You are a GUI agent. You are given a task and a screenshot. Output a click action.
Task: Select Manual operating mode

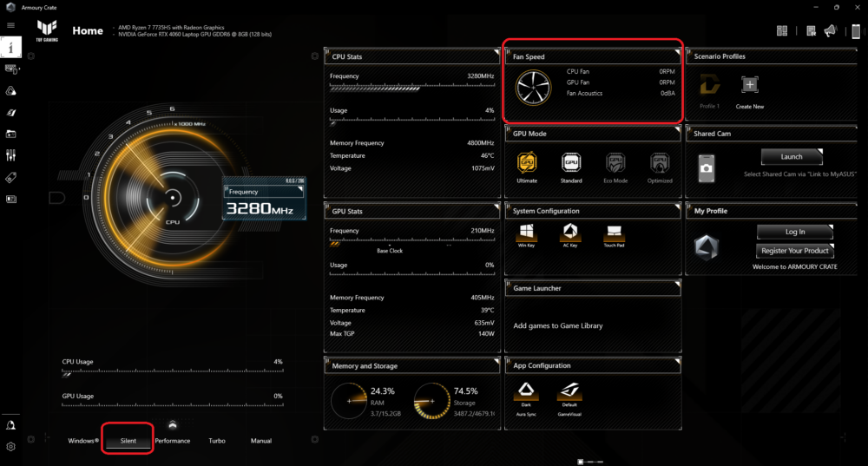coord(260,441)
